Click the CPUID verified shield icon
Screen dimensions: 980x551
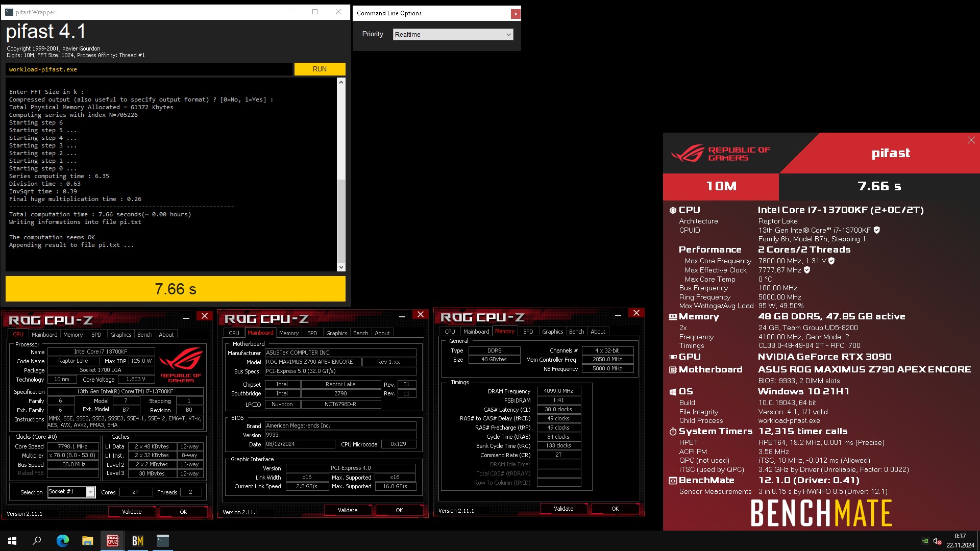pos(877,230)
